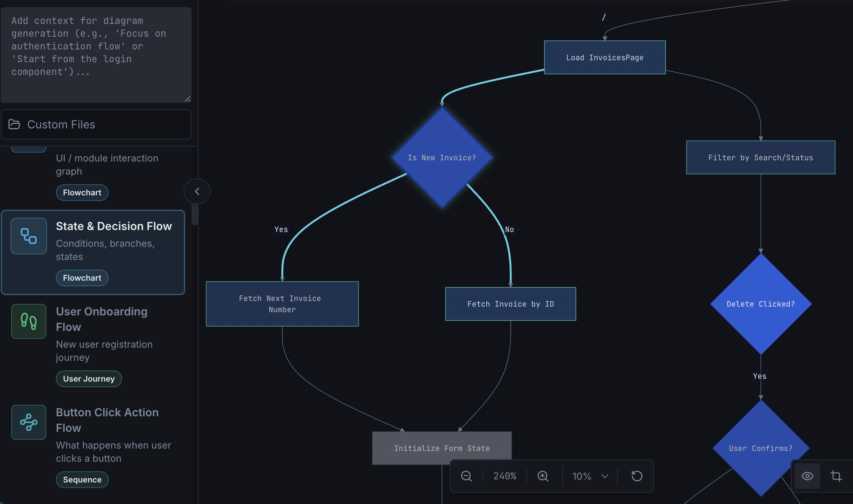The height and width of the screenshot is (504, 853).
Task: Reset the canvas view with the rotate icon
Action: [x=637, y=476]
